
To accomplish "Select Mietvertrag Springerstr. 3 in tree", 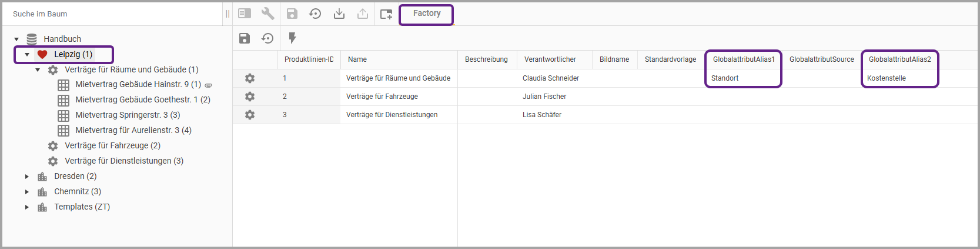I will [128, 115].
